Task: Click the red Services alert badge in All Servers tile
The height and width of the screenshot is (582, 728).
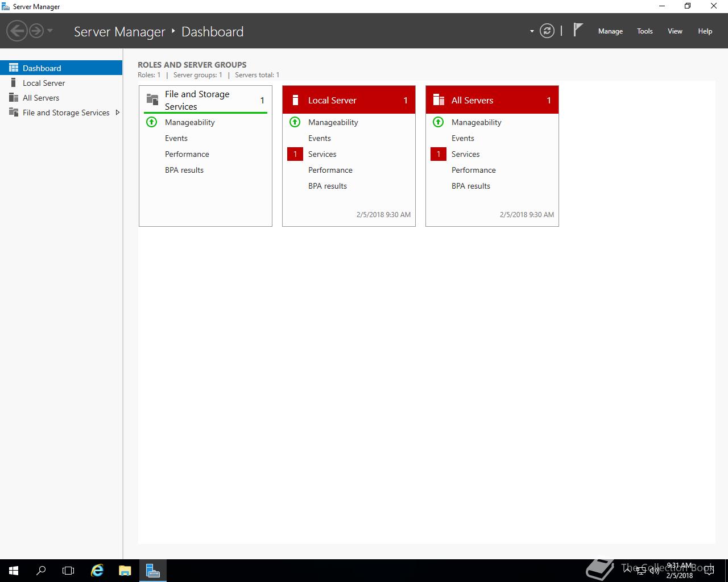Action: tap(439, 154)
